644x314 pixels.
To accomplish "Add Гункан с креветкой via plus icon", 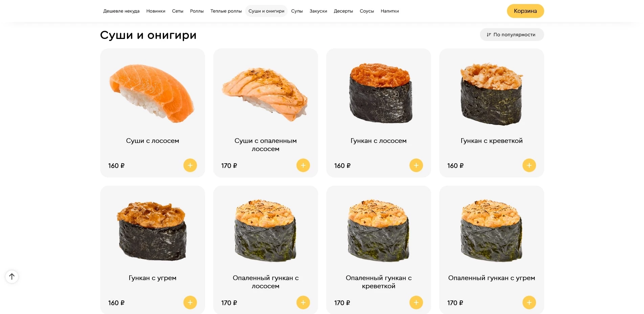I will pyautogui.click(x=529, y=165).
